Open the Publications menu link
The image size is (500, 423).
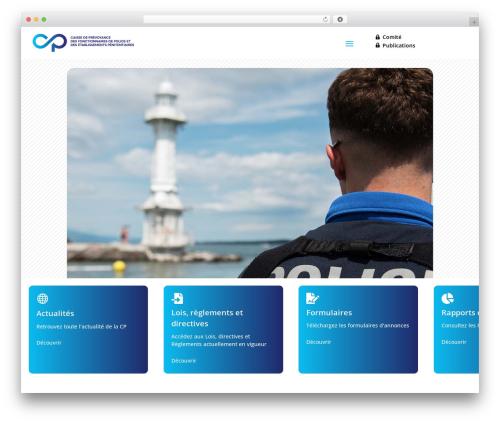[399, 45]
